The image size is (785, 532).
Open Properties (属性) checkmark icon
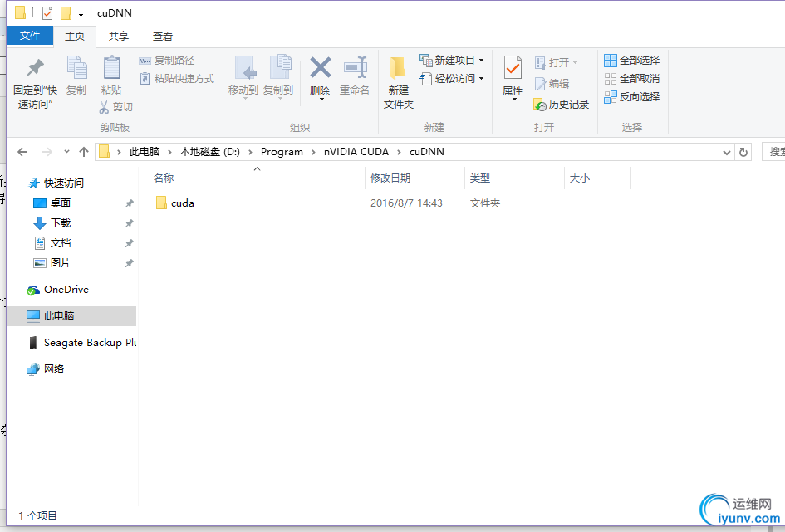[x=513, y=69]
